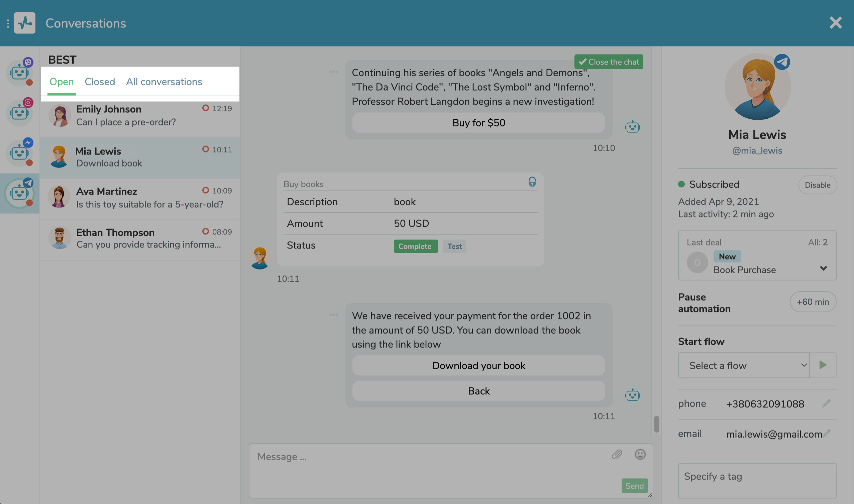The image size is (854, 504).
Task: Toggle the Subscribed status to Disable
Action: click(x=817, y=185)
